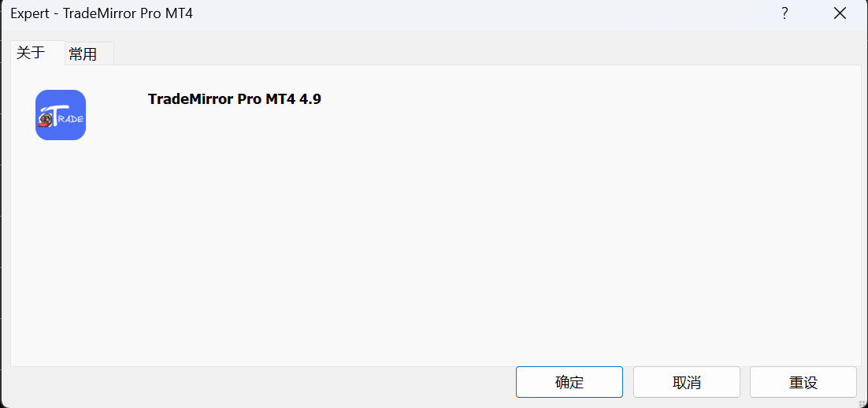Reset settings with the 重设 button
Viewport: 868px width, 408px height.
[x=803, y=382]
